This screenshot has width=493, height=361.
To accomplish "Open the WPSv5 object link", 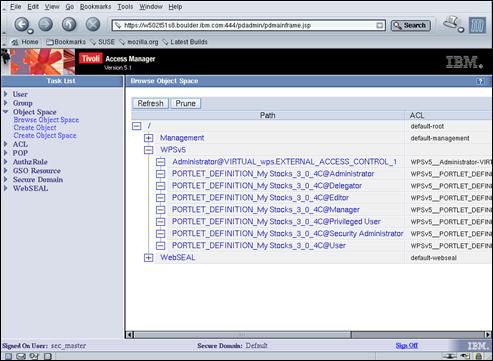I will tap(173, 150).
